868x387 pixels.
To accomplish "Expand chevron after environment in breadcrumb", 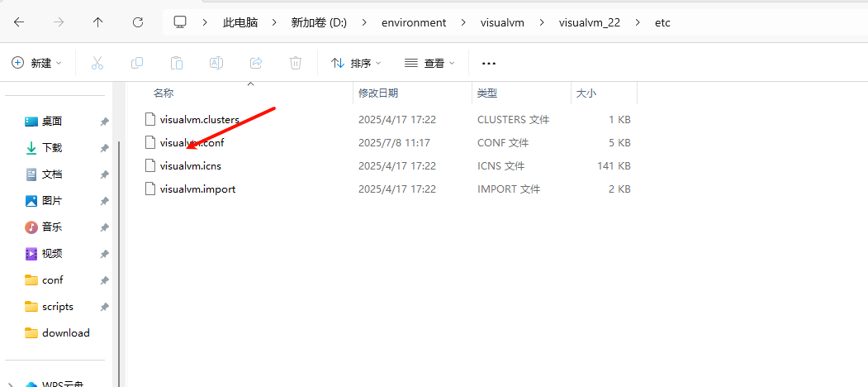I will pos(463,22).
